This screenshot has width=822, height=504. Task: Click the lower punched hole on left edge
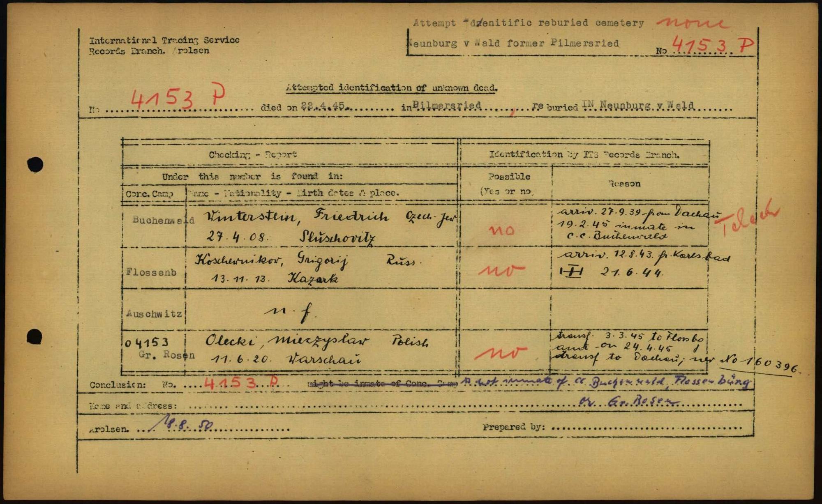tap(35, 336)
